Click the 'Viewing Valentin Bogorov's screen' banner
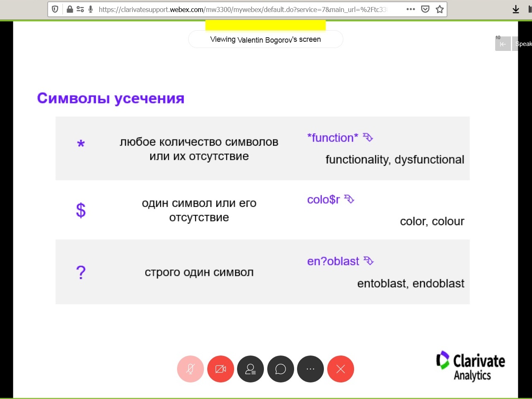Viewport: 532px width, 399px height. [266, 39]
